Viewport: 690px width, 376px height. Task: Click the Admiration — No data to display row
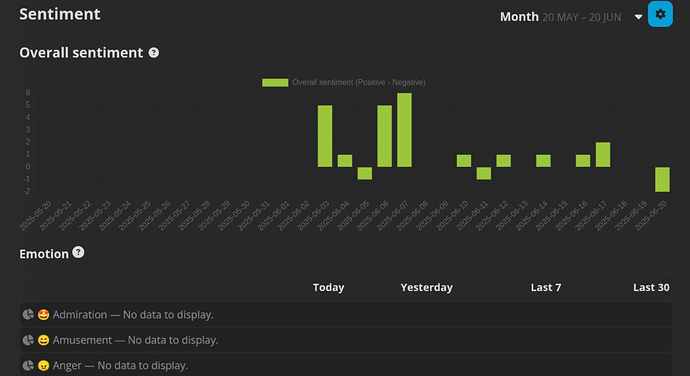345,314
